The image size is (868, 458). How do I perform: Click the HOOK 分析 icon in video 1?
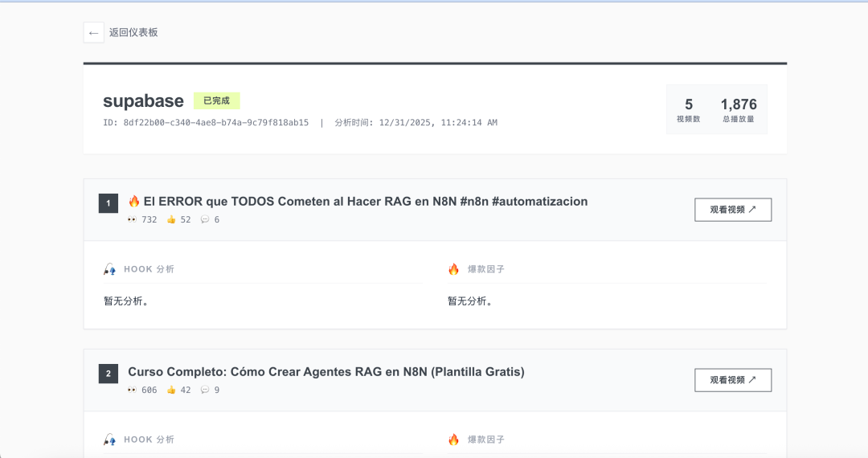coord(109,269)
